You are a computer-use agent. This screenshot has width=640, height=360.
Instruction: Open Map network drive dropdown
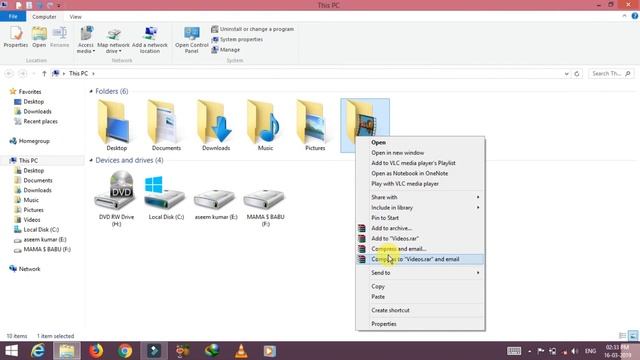coord(113,40)
